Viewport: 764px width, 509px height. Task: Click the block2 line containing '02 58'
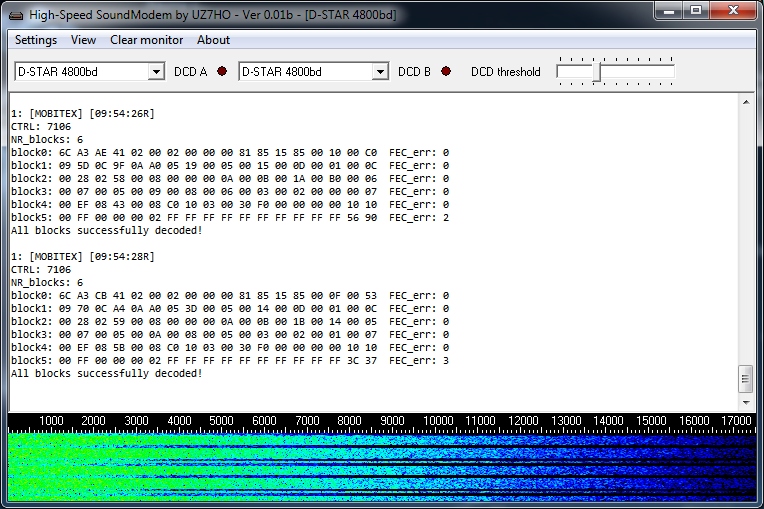[x=230, y=179]
